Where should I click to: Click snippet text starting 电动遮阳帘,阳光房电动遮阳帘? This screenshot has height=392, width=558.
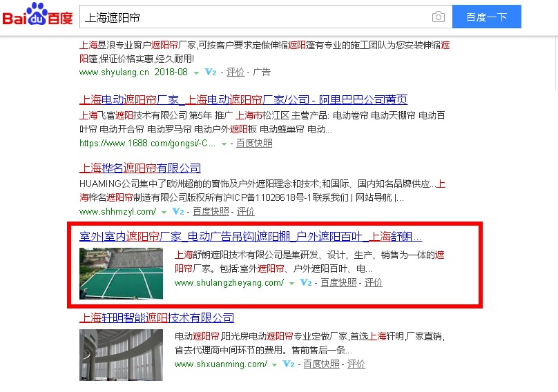click(x=309, y=343)
